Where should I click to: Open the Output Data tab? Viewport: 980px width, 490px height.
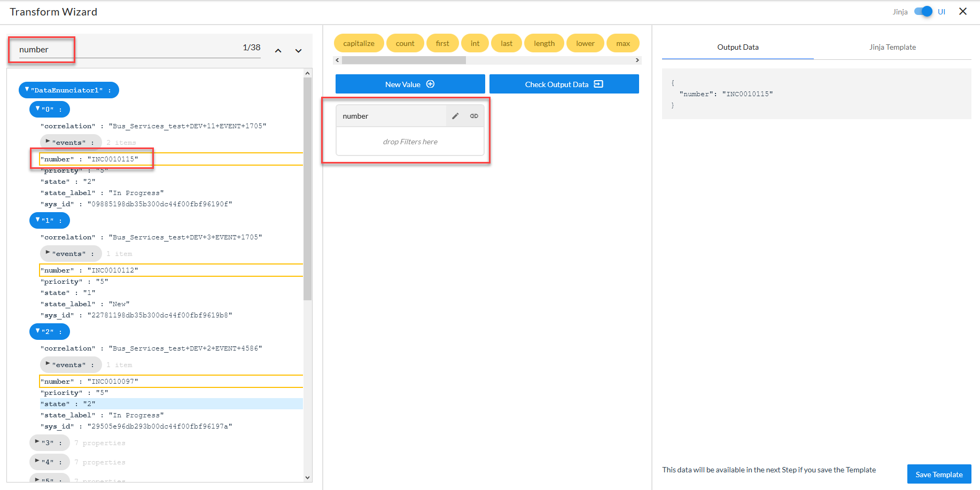click(737, 47)
